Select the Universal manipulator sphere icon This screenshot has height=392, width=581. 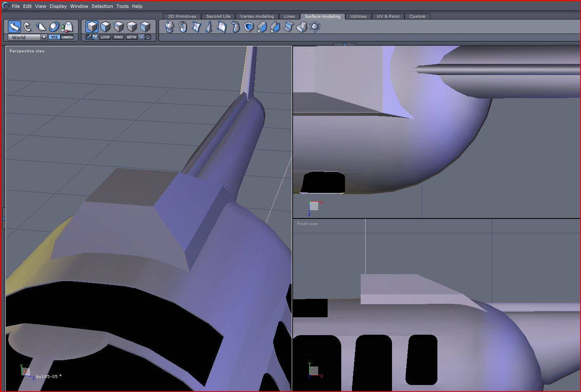pyautogui.click(x=54, y=27)
